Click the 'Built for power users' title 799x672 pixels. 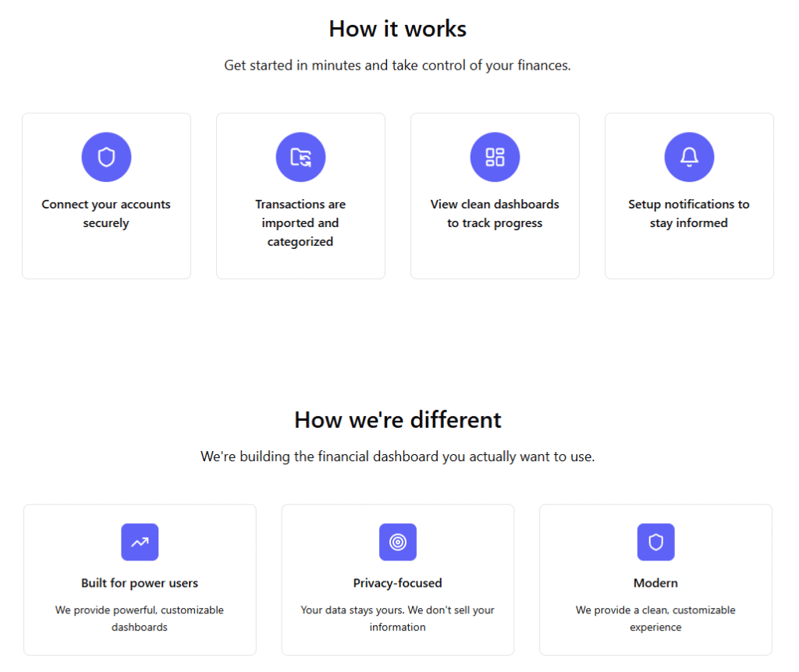tap(140, 583)
